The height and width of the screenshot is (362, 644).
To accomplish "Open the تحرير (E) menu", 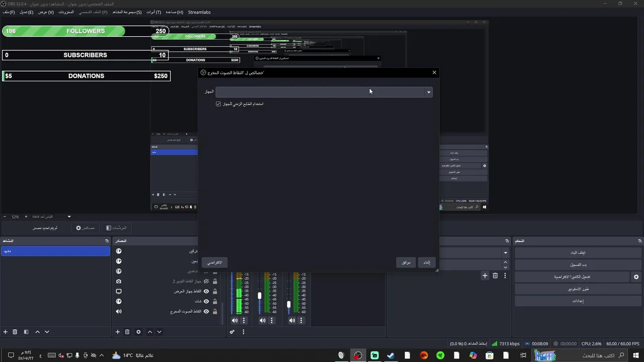I will [x=26, y=12].
